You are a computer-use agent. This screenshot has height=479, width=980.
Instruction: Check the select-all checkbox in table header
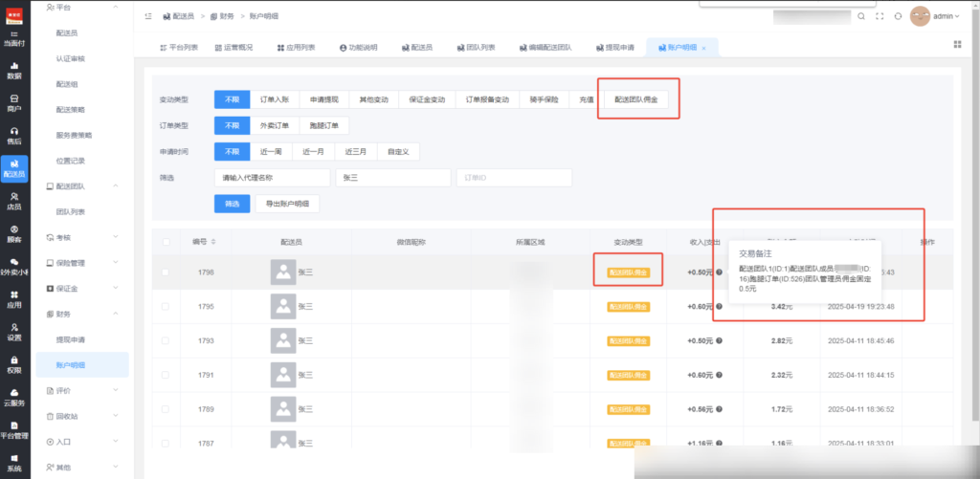point(166,242)
